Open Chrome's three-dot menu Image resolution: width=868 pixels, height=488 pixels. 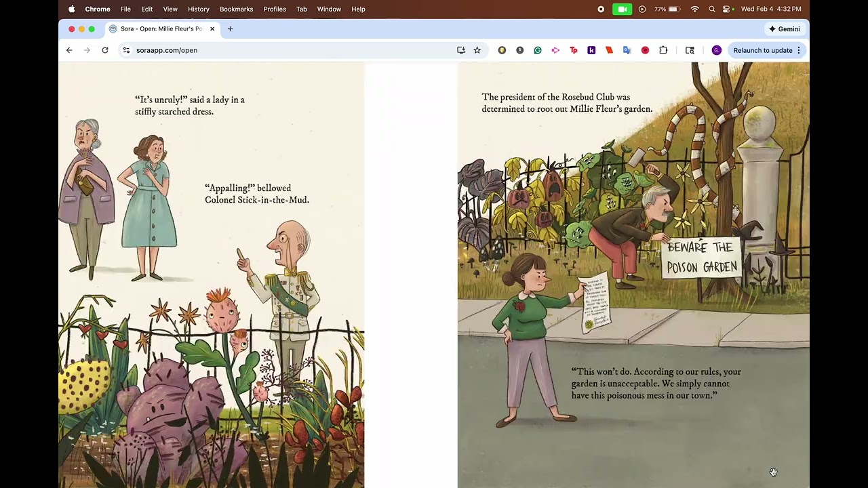799,50
